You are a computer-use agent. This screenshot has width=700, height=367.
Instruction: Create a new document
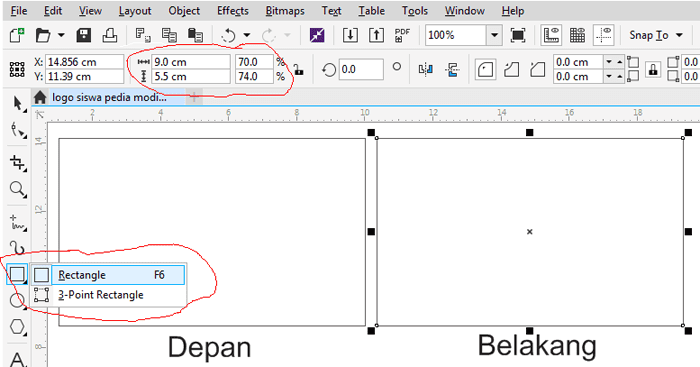[x=17, y=35]
